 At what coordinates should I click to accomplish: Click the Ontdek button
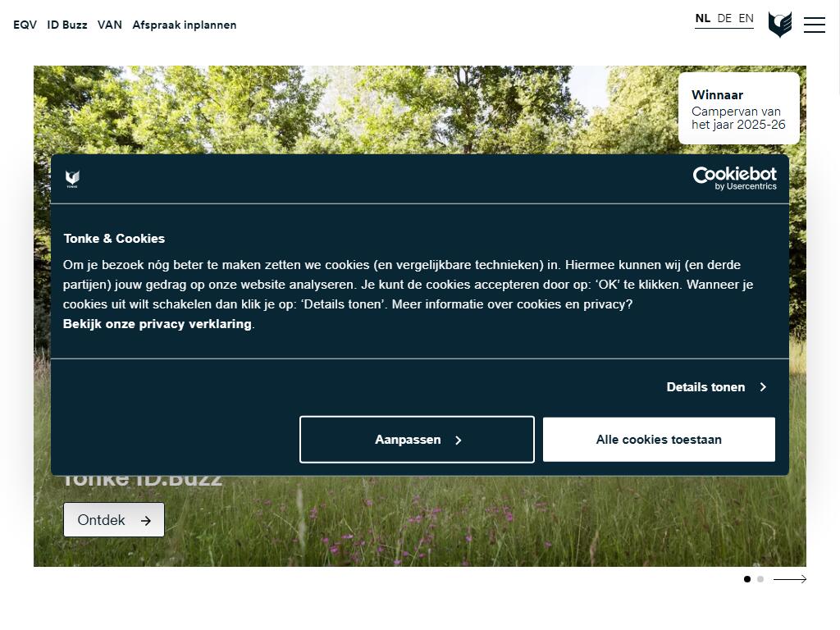coord(114,520)
